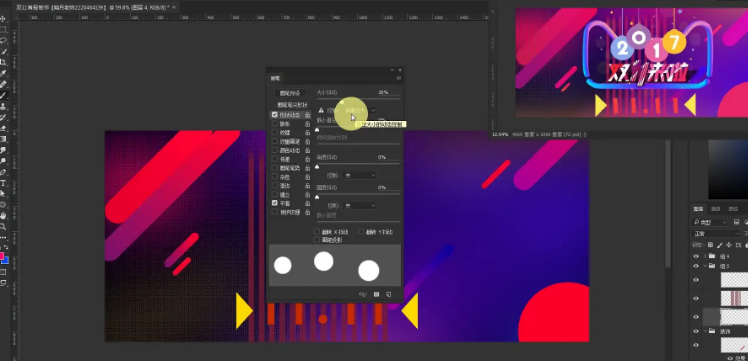Move the size jitter slider handle
The image size is (748, 361).
(342, 101)
